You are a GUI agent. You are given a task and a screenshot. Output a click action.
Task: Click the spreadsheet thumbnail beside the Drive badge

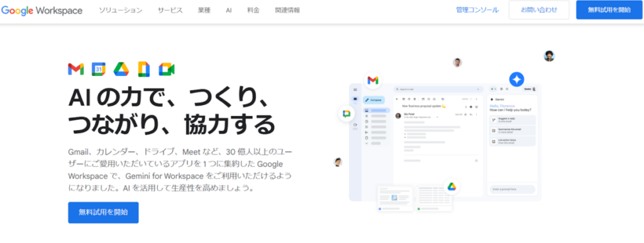tap(435, 198)
